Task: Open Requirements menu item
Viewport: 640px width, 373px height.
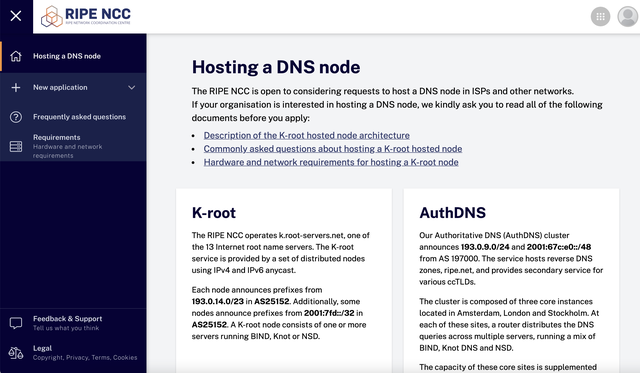Action: pos(73,147)
